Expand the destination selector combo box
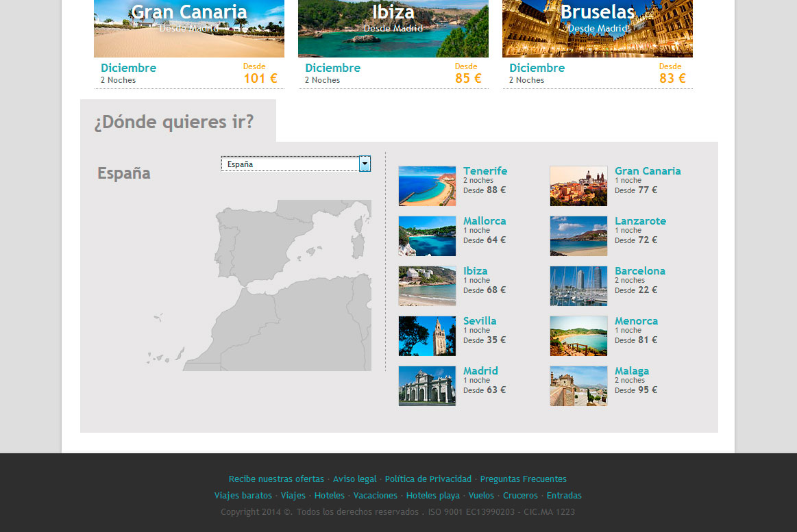 pos(295,164)
